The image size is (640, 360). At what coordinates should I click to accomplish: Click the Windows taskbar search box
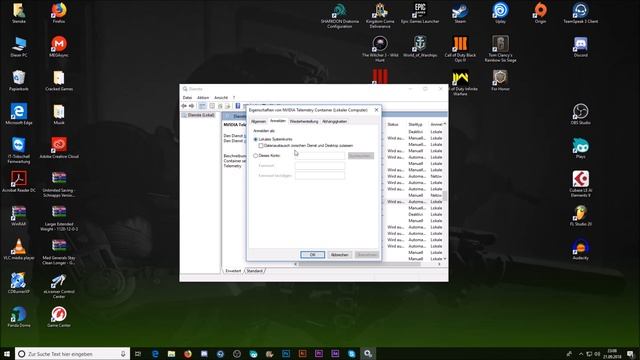coord(73,354)
